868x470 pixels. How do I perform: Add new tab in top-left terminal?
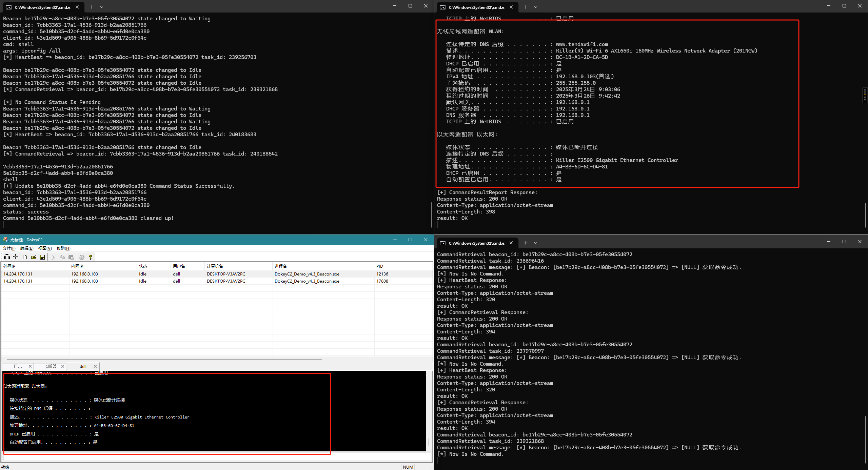click(92, 7)
